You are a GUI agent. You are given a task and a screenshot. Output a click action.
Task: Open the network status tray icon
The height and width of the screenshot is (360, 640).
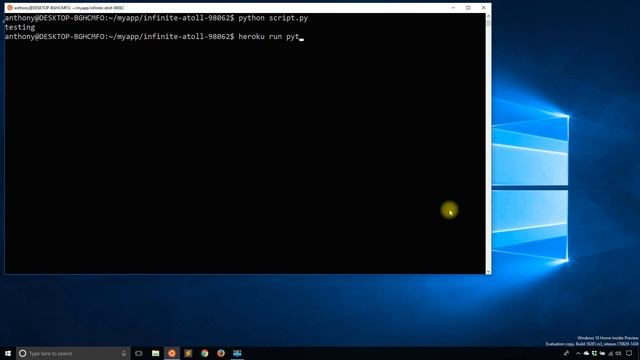(x=611, y=353)
